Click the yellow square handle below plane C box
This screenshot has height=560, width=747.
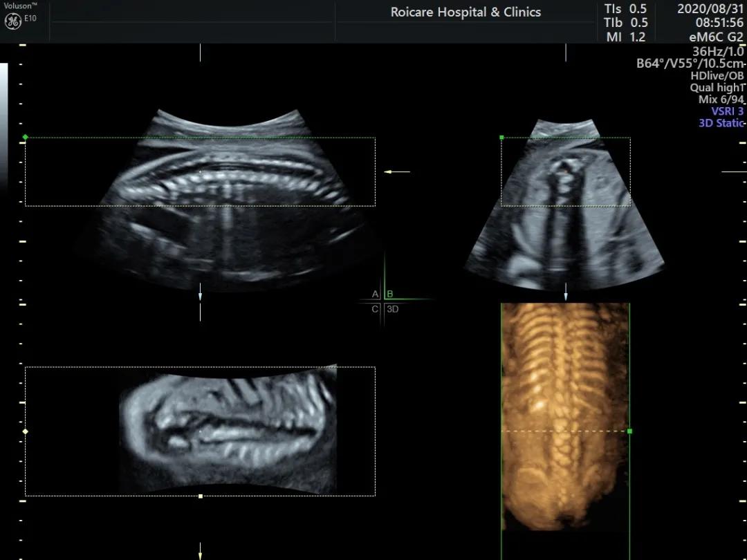[x=201, y=496]
